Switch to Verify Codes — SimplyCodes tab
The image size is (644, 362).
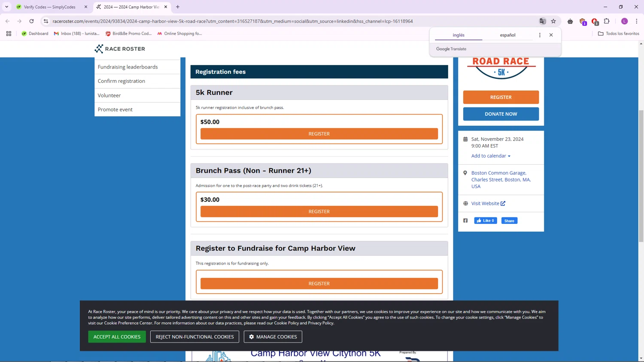pos(52,7)
